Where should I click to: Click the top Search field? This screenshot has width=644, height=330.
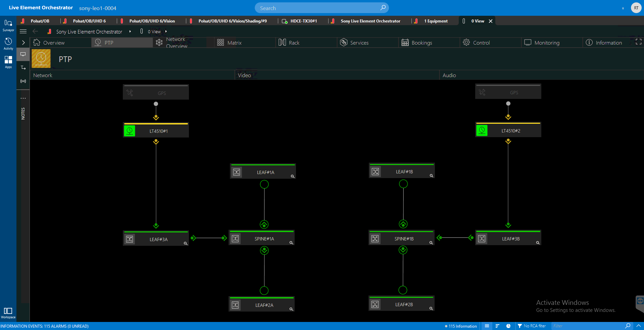[x=321, y=8]
